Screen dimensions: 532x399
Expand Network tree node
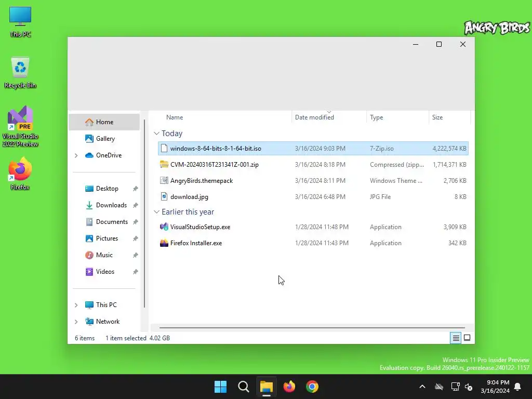point(76,322)
